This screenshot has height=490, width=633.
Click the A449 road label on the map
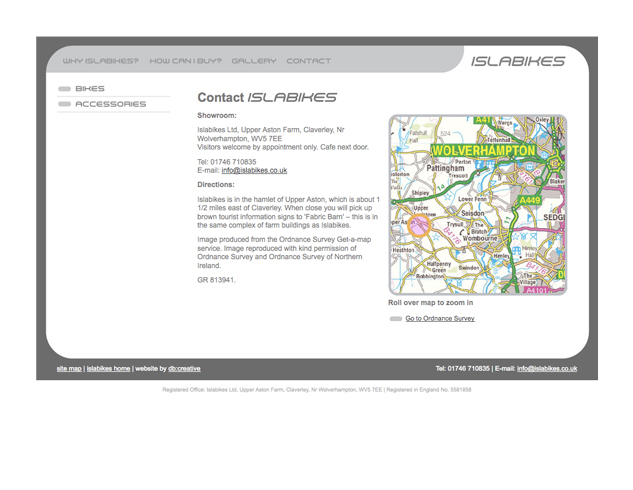pos(529,201)
